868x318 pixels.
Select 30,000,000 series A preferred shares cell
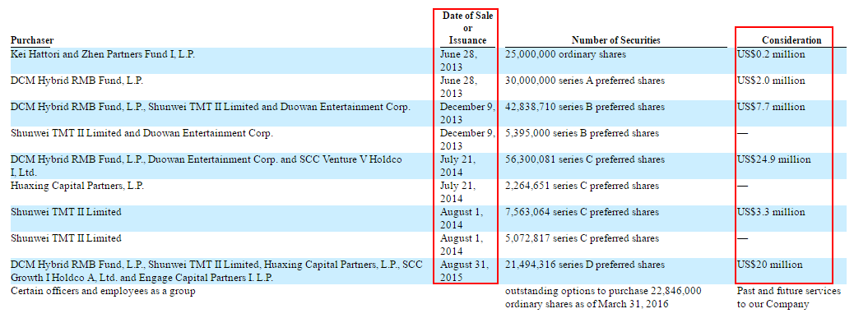tap(585, 81)
